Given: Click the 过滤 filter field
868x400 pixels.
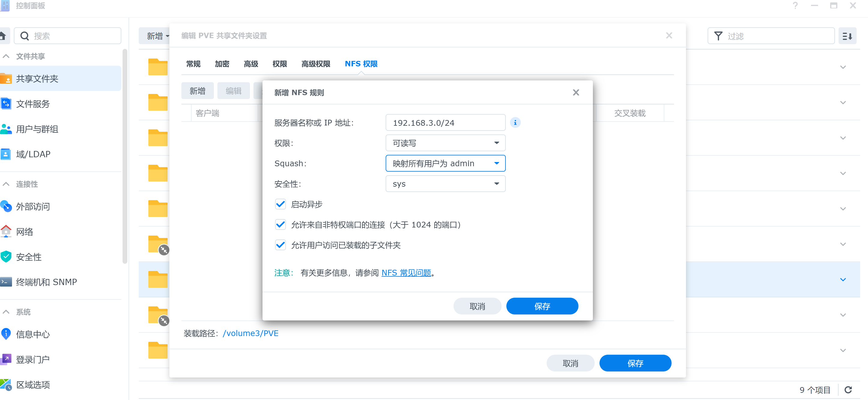Looking at the screenshot, I should [x=771, y=36].
